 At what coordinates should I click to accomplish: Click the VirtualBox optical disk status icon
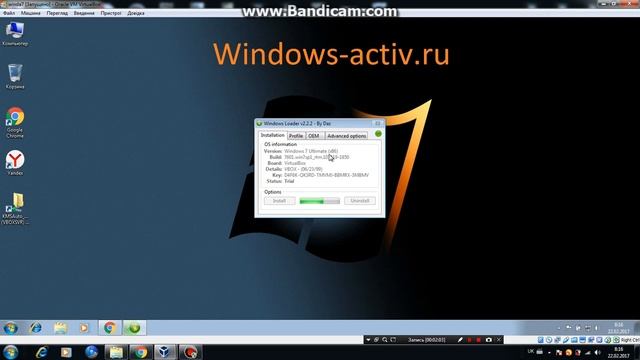point(549,340)
